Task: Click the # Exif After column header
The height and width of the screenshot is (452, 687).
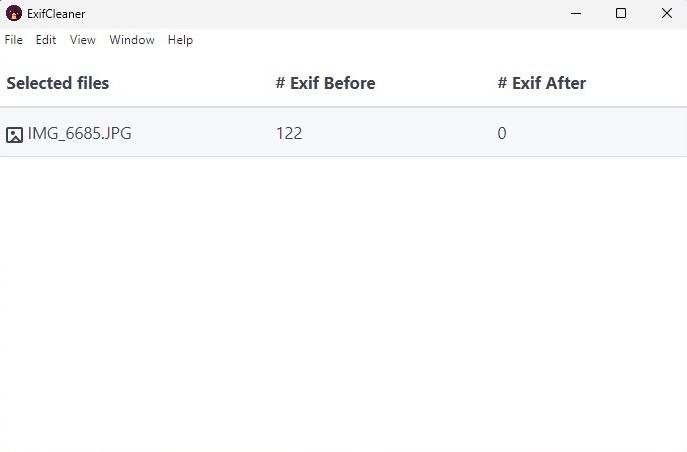Action: tap(541, 83)
